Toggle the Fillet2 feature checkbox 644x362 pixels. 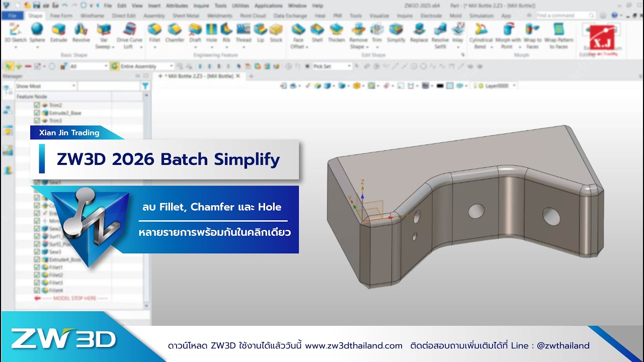37,275
